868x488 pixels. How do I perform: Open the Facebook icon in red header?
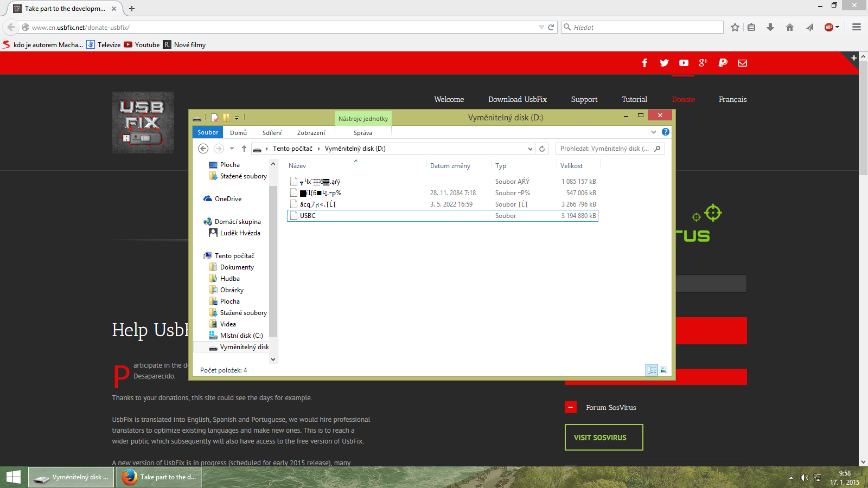pyautogui.click(x=644, y=63)
